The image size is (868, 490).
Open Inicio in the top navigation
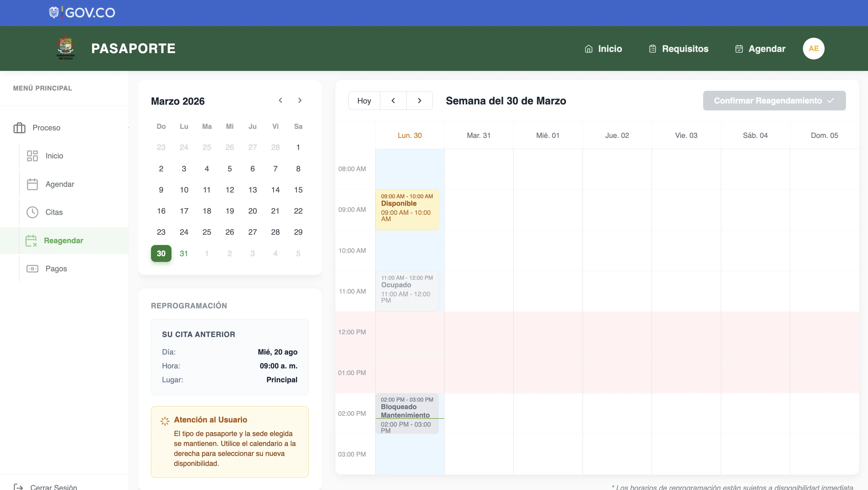603,49
